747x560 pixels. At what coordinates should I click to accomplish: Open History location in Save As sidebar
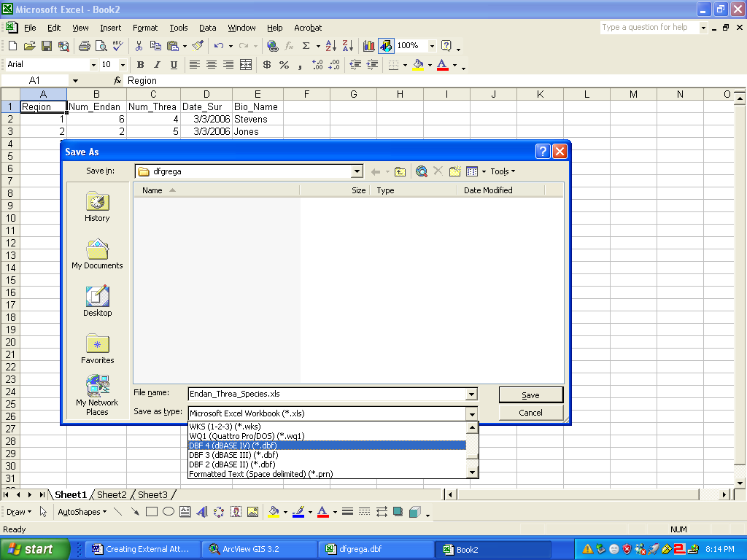pos(97,206)
